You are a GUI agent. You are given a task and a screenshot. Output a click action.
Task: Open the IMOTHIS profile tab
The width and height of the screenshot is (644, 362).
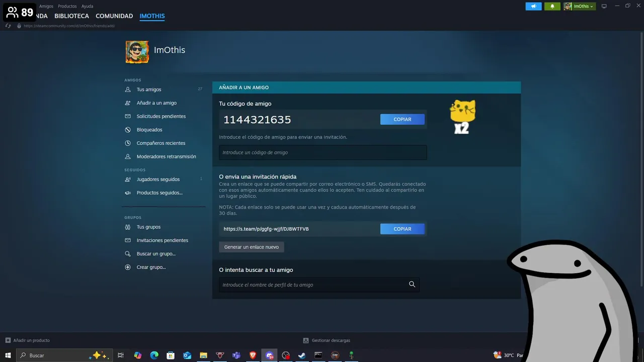tap(152, 16)
